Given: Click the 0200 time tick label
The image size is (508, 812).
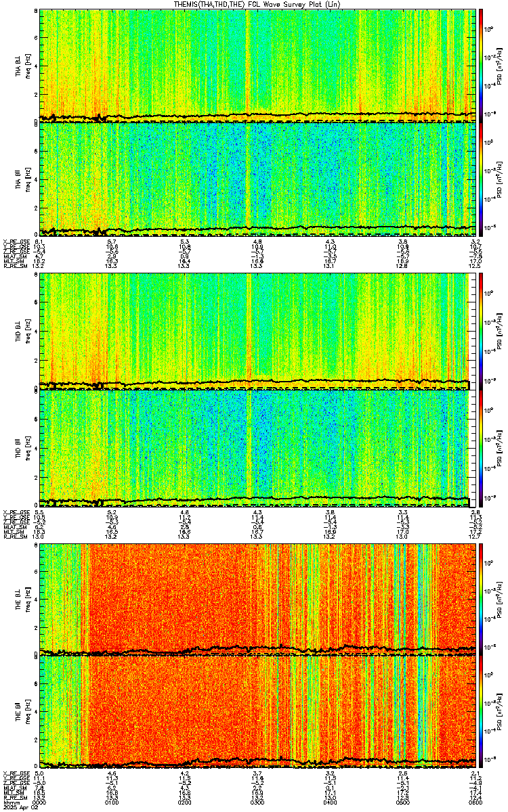Looking at the screenshot, I should coord(185,803).
